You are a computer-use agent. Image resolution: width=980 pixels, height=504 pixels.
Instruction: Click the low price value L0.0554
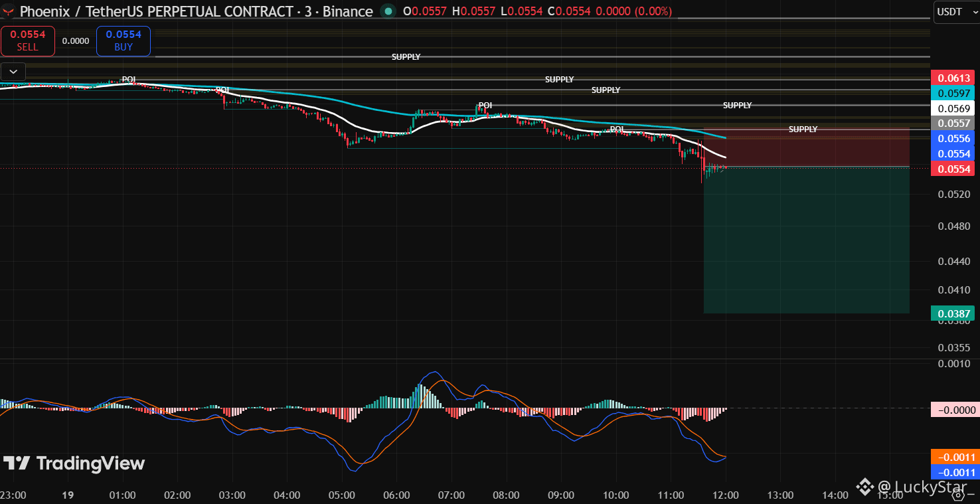click(x=523, y=11)
